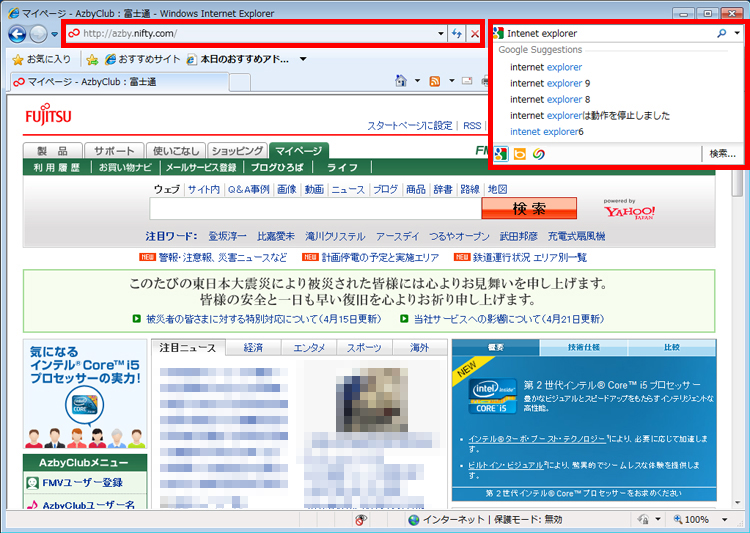Open お気に入り favorites star button
The width and height of the screenshot is (750, 533).
click(42, 59)
